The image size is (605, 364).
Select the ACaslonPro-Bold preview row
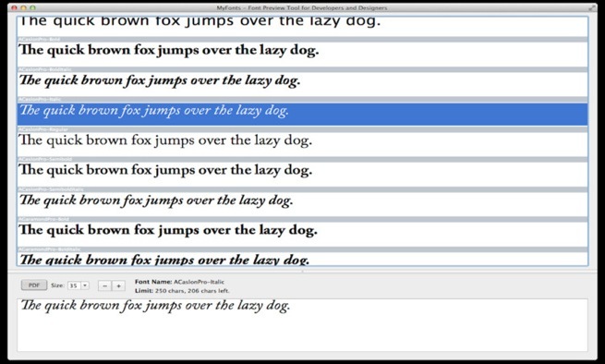coord(303,54)
